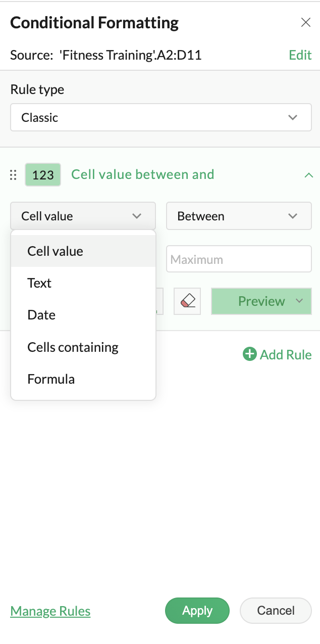Open the Manage Rules link
The height and width of the screenshot is (644, 320).
coord(50,611)
